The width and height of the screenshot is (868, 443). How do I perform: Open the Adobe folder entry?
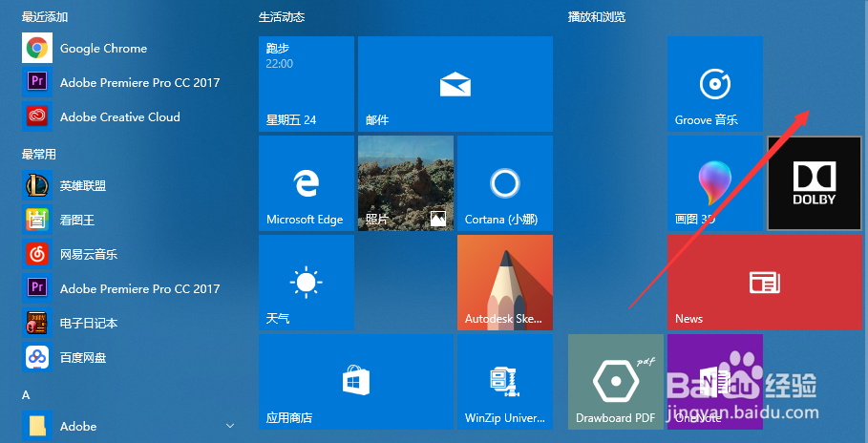(x=130, y=426)
